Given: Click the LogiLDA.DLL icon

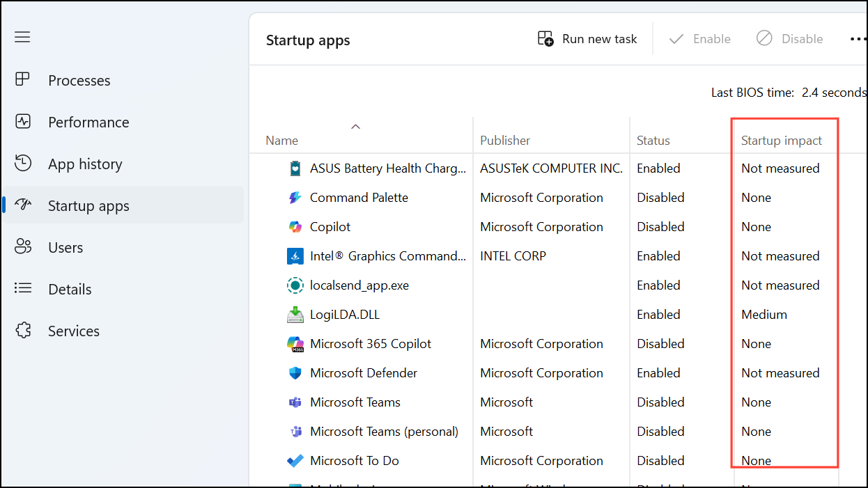Looking at the screenshot, I should [x=295, y=315].
